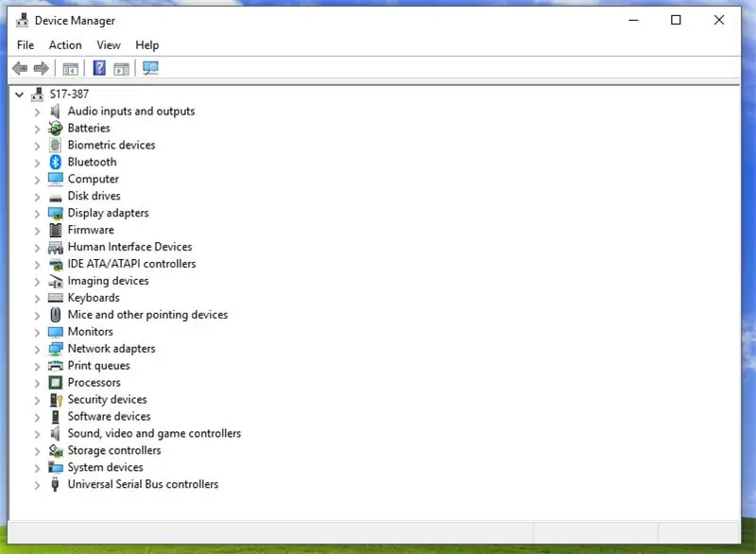Select the Biometric devices label
The width and height of the screenshot is (756, 554).
[x=112, y=146]
